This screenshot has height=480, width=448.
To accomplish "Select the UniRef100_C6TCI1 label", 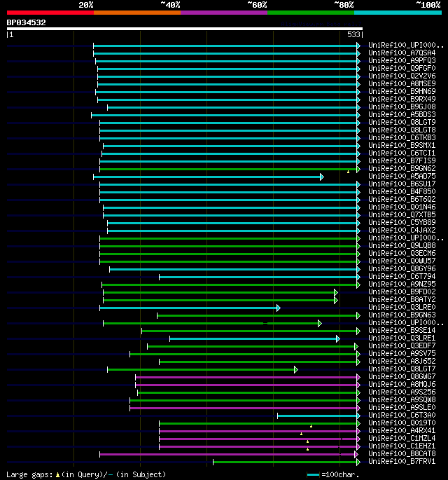I will pos(402,153).
